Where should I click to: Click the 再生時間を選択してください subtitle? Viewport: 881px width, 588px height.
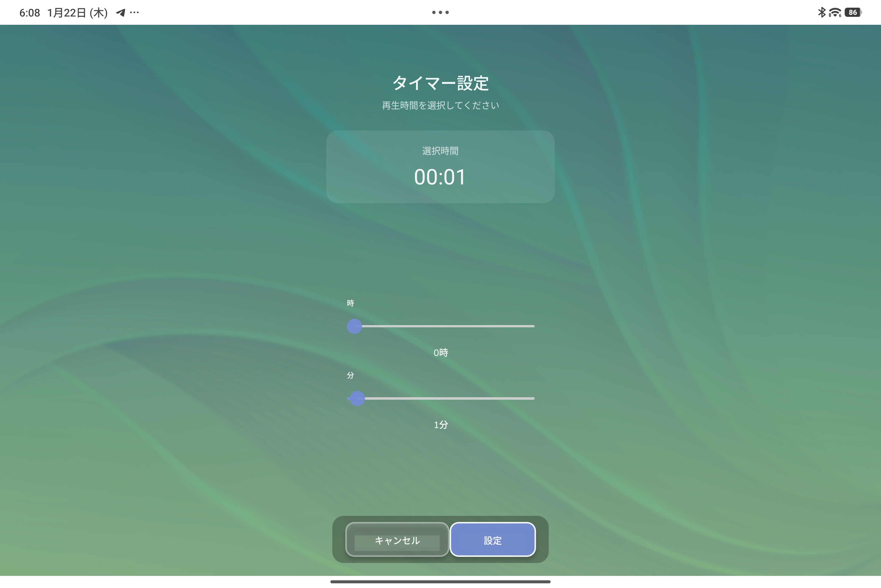tap(440, 105)
